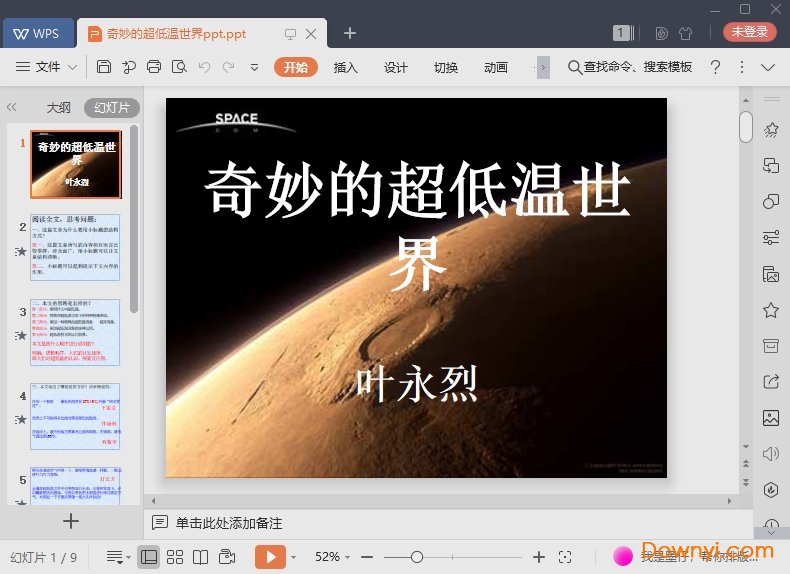Close the 奇妙的超低温世界ppt.ppt tab
The width and height of the screenshot is (790, 574).
311,34
